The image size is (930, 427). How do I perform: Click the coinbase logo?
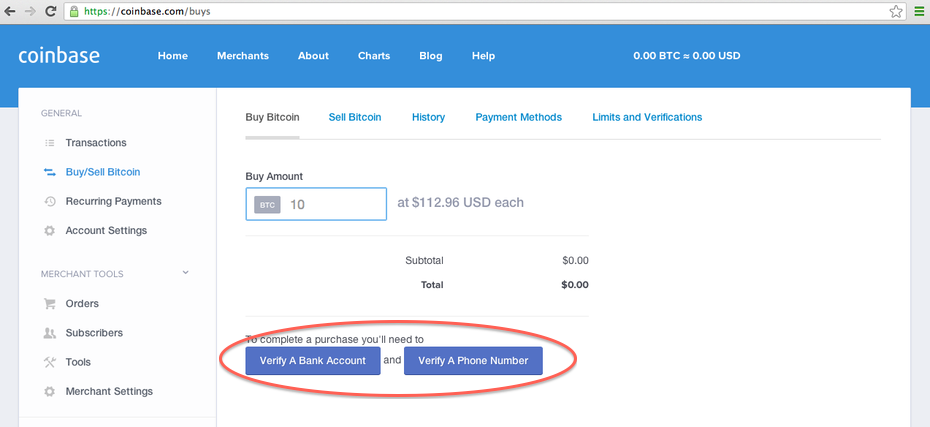59,55
